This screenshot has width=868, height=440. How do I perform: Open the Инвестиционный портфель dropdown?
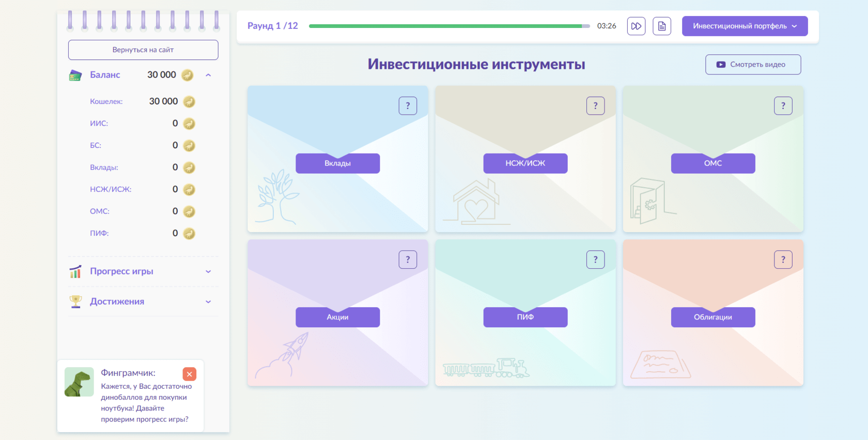745,26
